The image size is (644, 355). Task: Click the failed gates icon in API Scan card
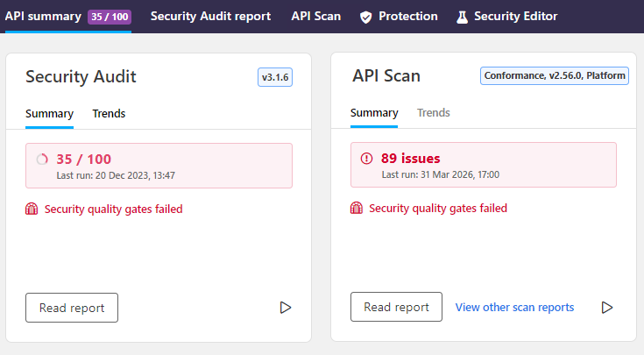coord(357,209)
